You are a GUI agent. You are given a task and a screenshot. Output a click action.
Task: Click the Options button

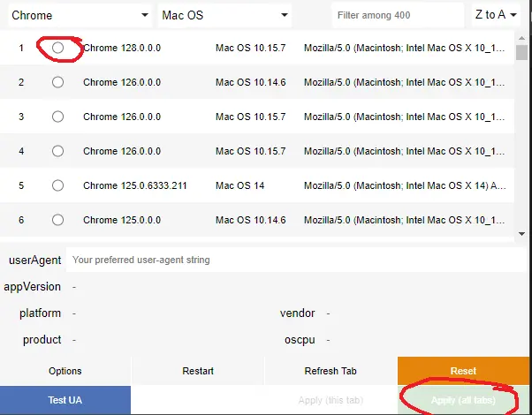65,371
